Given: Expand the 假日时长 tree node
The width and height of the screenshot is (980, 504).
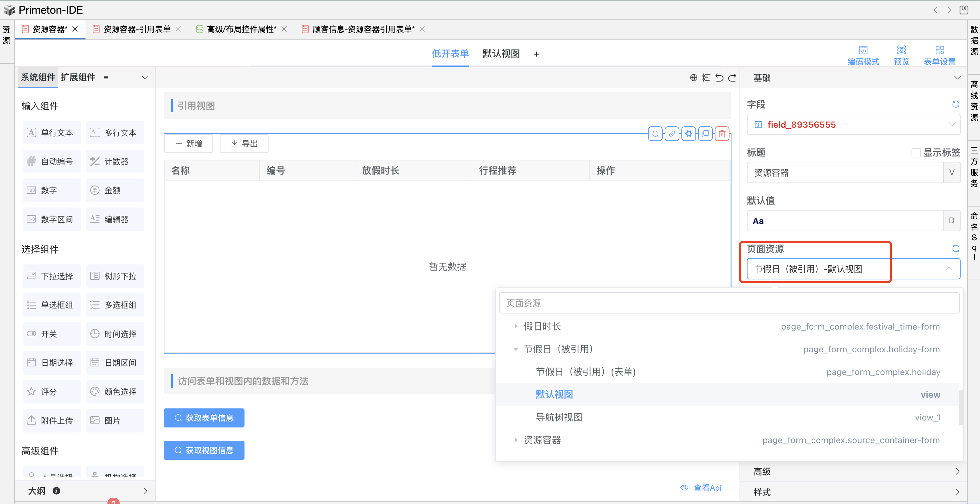Looking at the screenshot, I should tap(515, 326).
